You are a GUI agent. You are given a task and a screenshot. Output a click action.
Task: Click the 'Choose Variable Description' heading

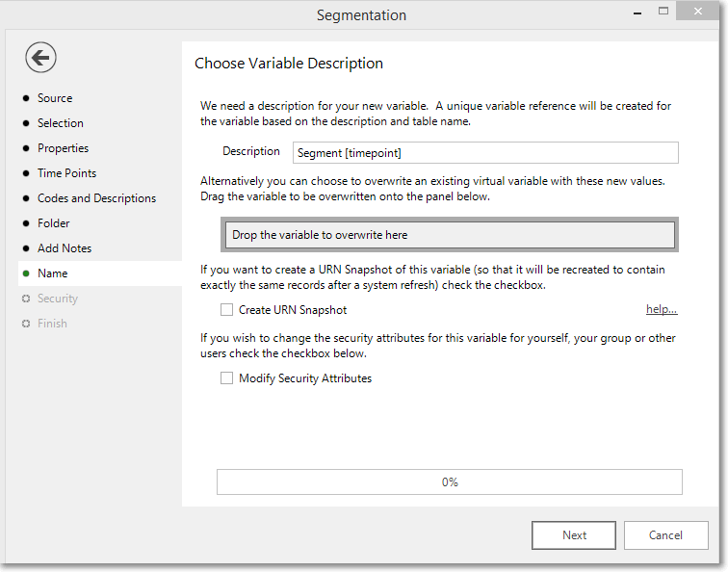pyautogui.click(x=289, y=64)
